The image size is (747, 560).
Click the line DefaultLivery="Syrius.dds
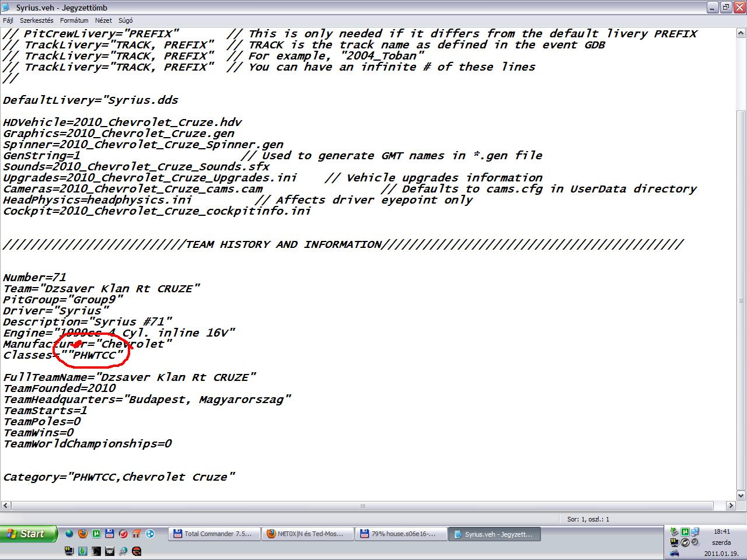pos(90,100)
